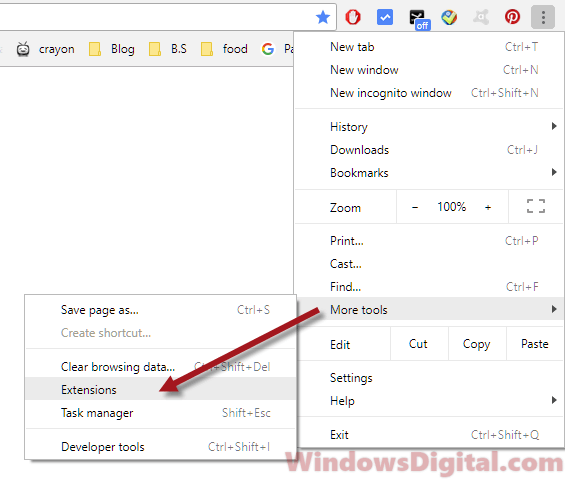Image resolution: width=565 pixels, height=480 pixels.
Task: Click the Copy button
Action: point(477,344)
